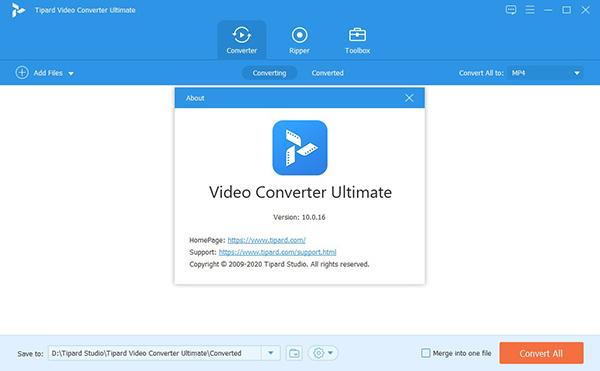Screen dimensions: 600x371
Task: Click the settings gear icon
Action: 318,353
